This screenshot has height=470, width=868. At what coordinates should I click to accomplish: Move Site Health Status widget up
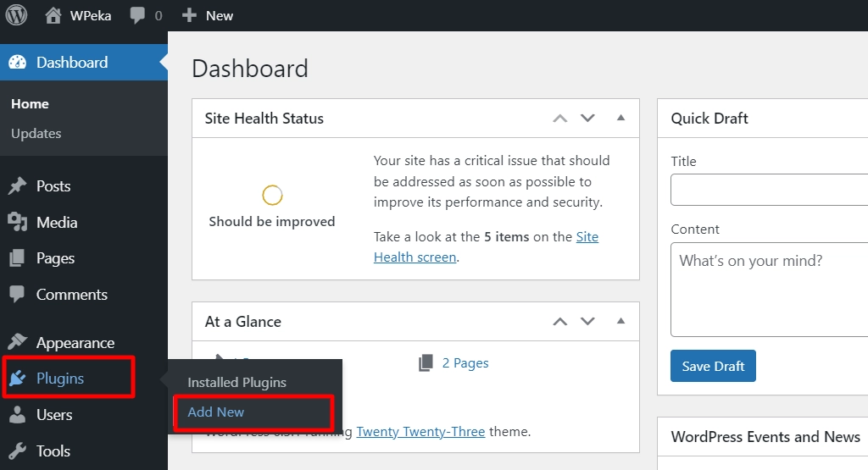[x=560, y=119]
